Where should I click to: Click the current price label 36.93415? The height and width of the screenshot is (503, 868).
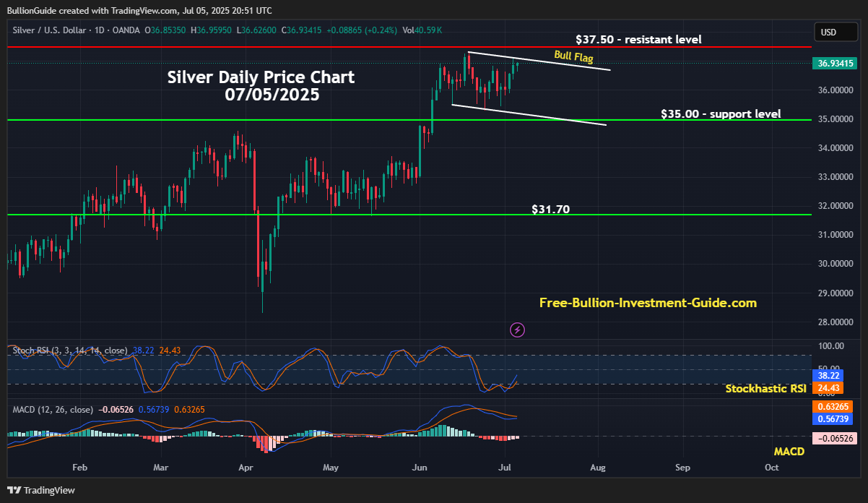(x=835, y=64)
